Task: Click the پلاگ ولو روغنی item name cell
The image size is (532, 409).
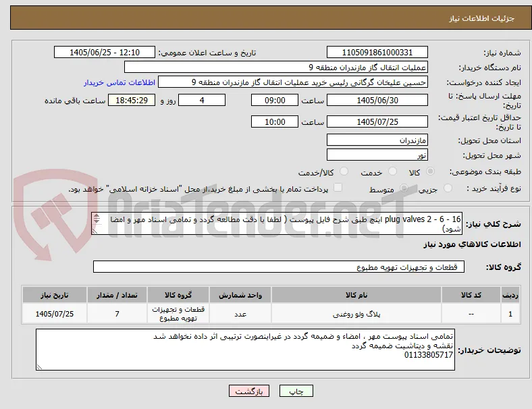Action: tap(356, 314)
